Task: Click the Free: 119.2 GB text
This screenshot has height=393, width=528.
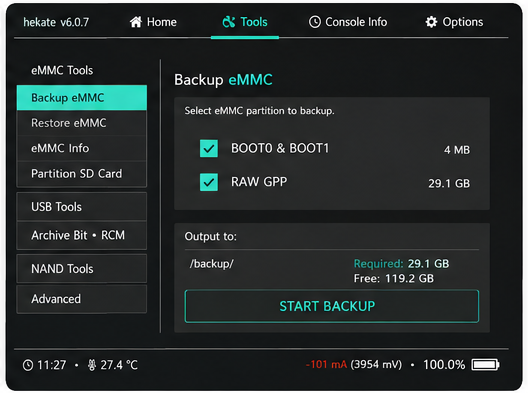Action: click(x=394, y=279)
